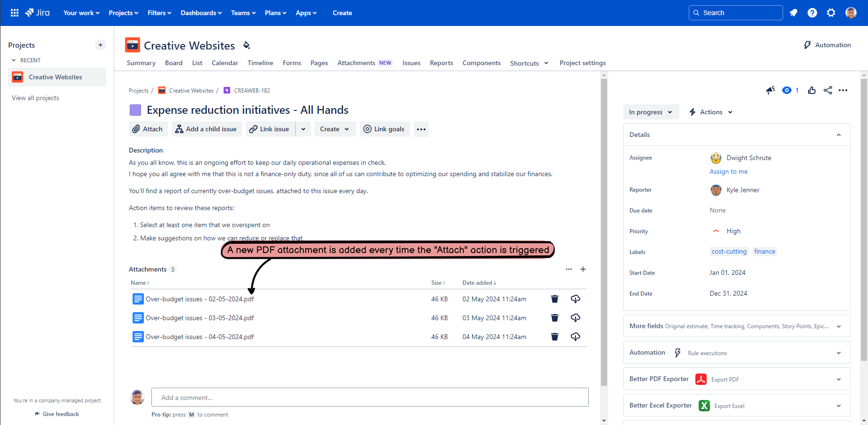Open View all projects
Image resolution: width=868 pixels, height=425 pixels.
click(x=35, y=98)
